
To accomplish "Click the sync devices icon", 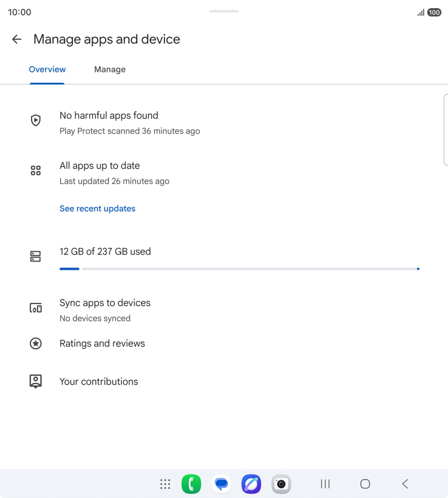I will [x=35, y=308].
